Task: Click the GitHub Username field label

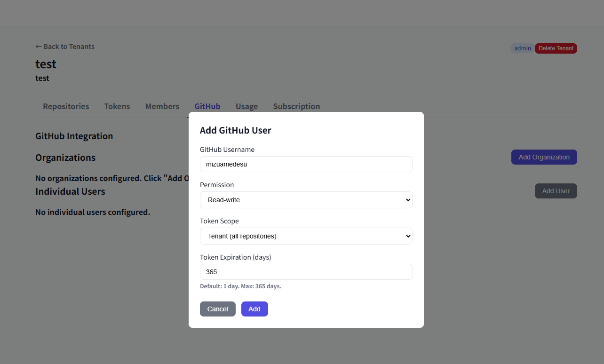Action: [227, 150]
